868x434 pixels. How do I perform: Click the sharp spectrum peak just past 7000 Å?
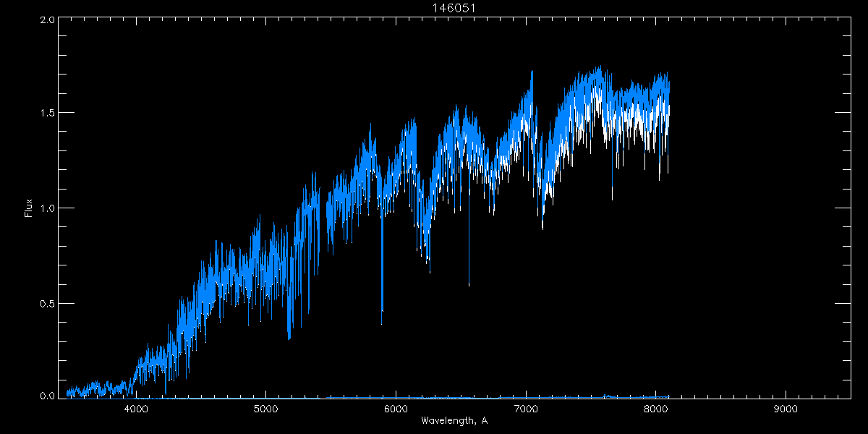coord(532,72)
